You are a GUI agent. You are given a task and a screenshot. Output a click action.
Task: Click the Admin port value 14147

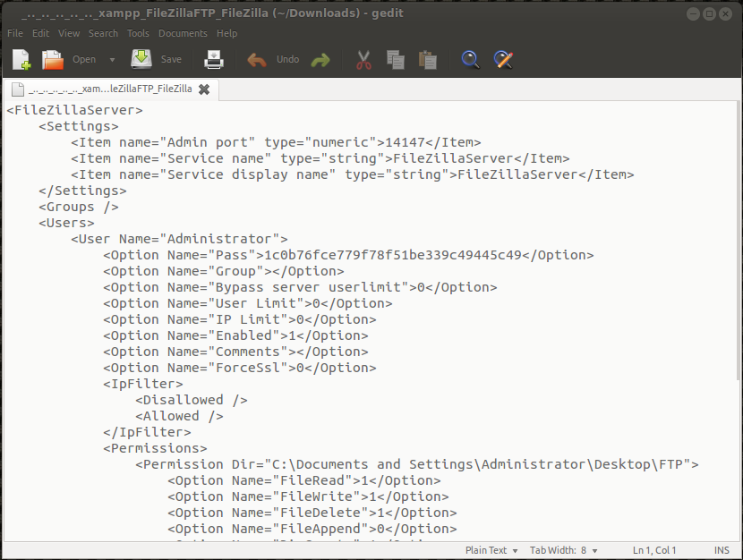(x=406, y=142)
